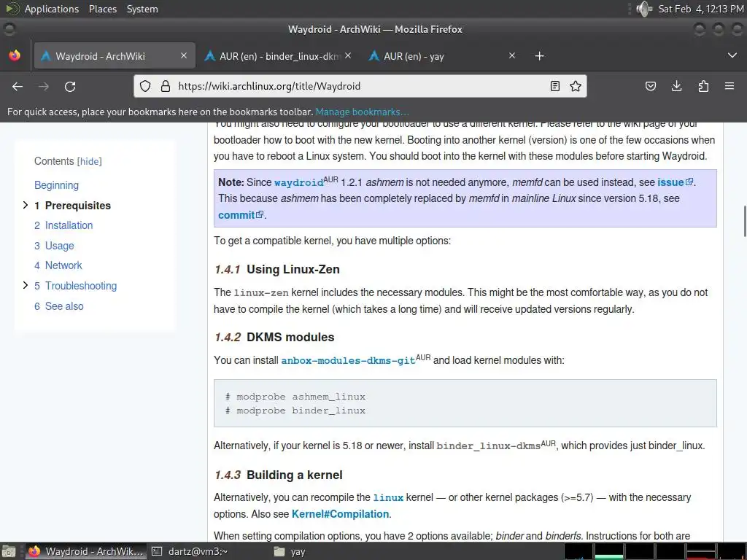Screen dimensions: 747x560
Task: Open the Applications menu
Action: coord(52,9)
